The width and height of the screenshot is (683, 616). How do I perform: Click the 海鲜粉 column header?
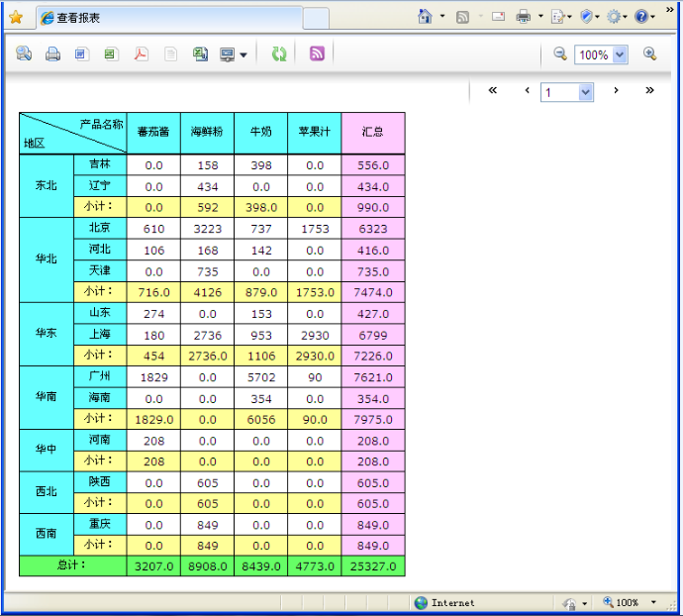(207, 133)
